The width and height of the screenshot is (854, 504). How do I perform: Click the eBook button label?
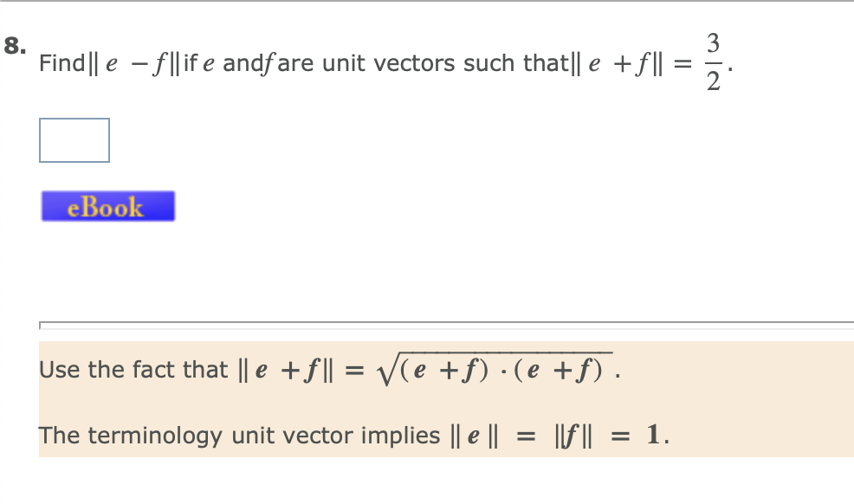(107, 205)
